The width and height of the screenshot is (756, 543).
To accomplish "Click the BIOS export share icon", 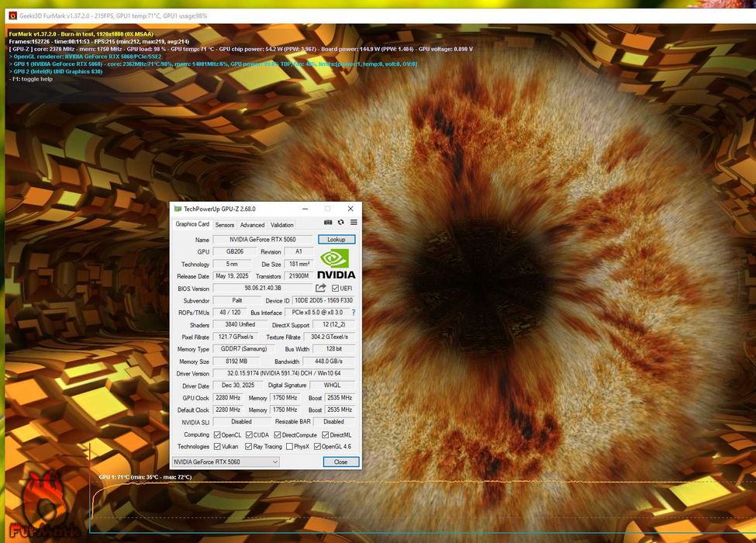I will pyautogui.click(x=321, y=289).
